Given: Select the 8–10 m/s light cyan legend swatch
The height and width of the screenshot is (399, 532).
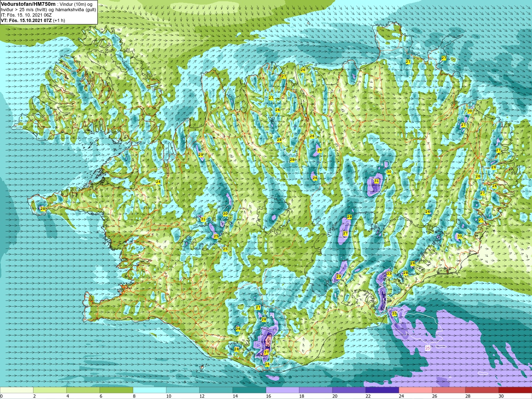Looking at the screenshot, I should 150,390.
